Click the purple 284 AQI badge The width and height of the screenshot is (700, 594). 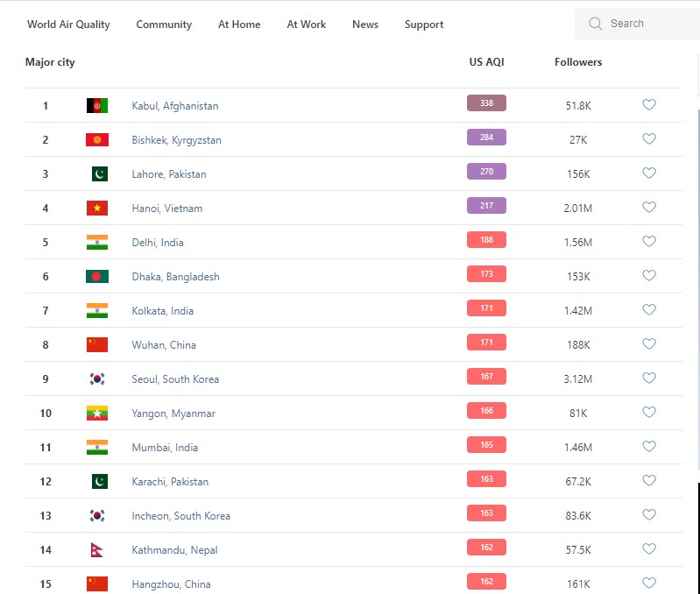[x=486, y=138]
